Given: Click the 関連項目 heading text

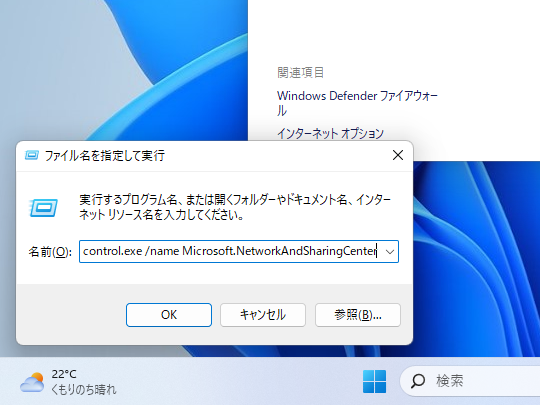Looking at the screenshot, I should 301,73.
